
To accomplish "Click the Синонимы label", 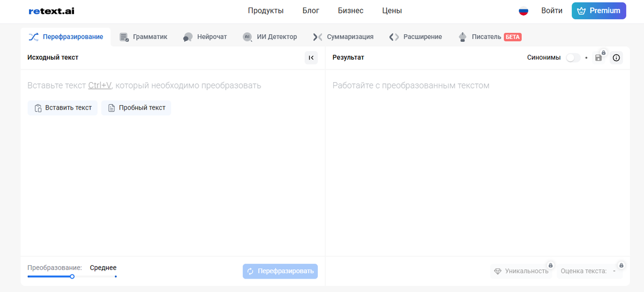I will coord(544,57).
